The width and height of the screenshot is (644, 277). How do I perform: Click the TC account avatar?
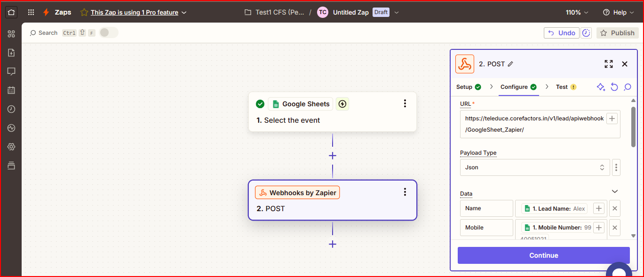pos(323,13)
